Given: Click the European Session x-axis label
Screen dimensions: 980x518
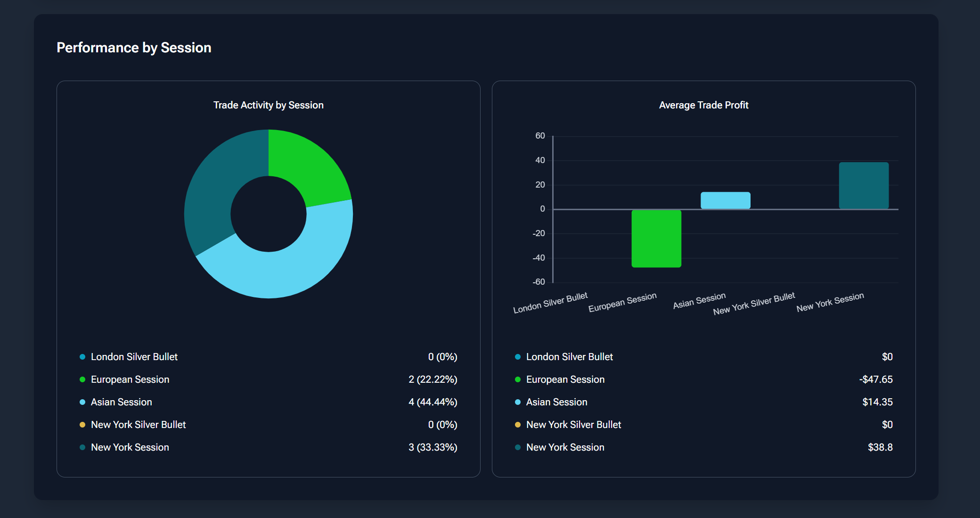Looking at the screenshot, I should tap(622, 303).
